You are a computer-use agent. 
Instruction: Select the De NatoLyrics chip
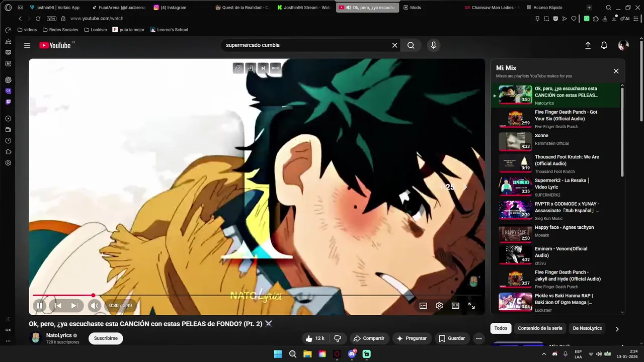[x=587, y=328]
